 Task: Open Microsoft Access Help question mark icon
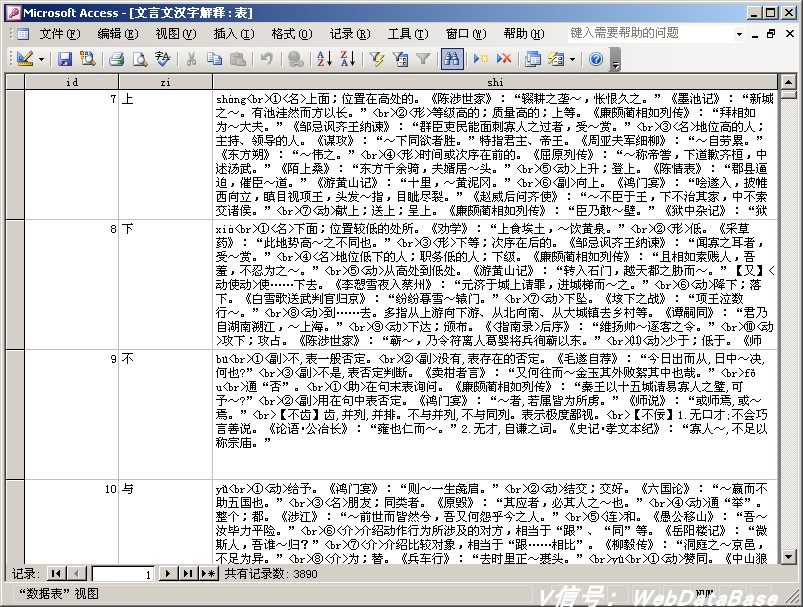(596, 59)
